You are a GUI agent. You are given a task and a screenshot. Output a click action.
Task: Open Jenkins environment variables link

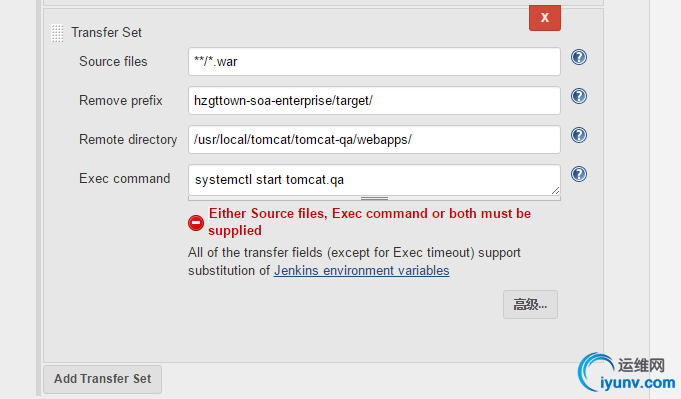pos(361,270)
